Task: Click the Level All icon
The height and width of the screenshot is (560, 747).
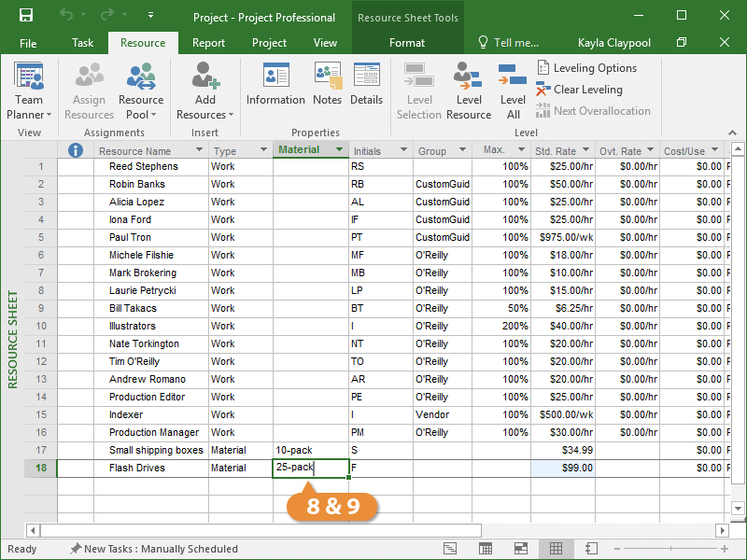Action: tap(513, 91)
